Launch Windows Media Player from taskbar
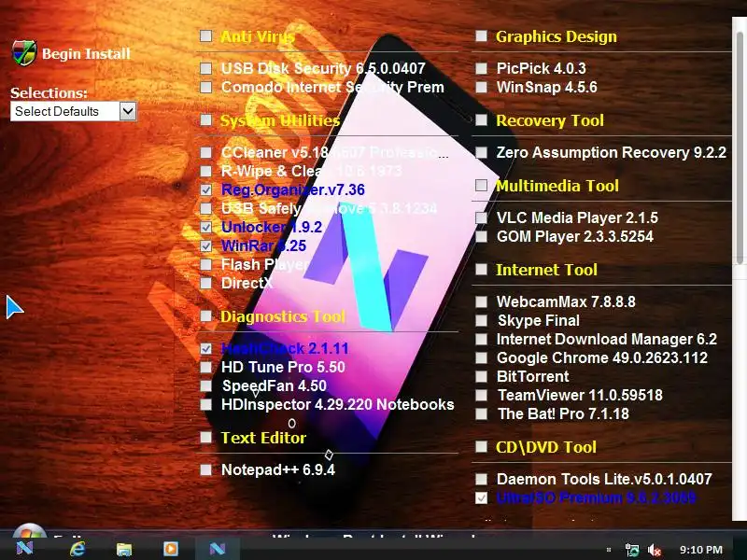Screen dimensions: 747x560 pyautogui.click(x=171, y=549)
